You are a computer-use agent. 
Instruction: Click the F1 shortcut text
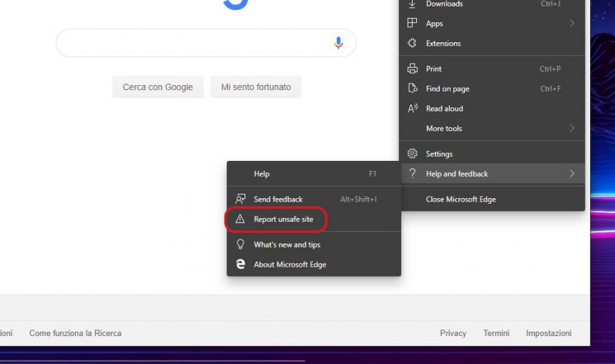(373, 173)
